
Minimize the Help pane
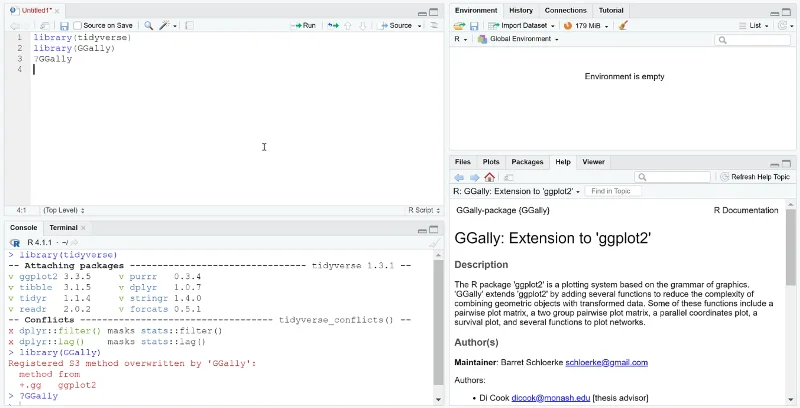(x=774, y=164)
